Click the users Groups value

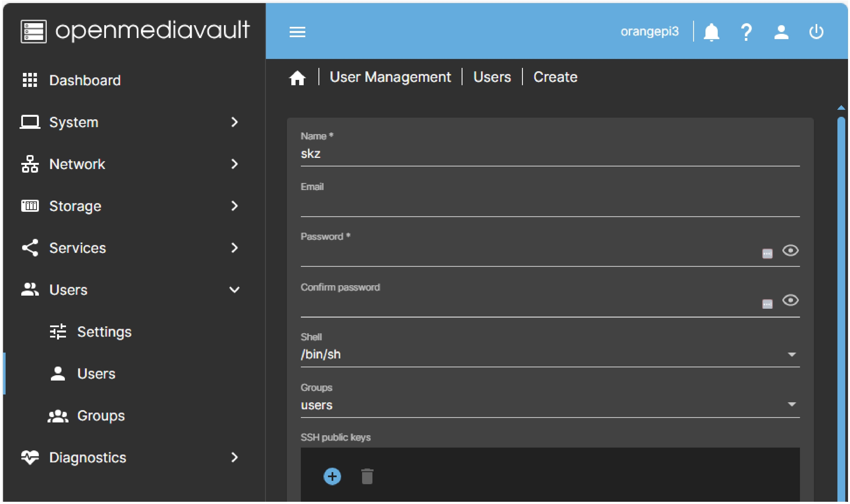tap(317, 405)
